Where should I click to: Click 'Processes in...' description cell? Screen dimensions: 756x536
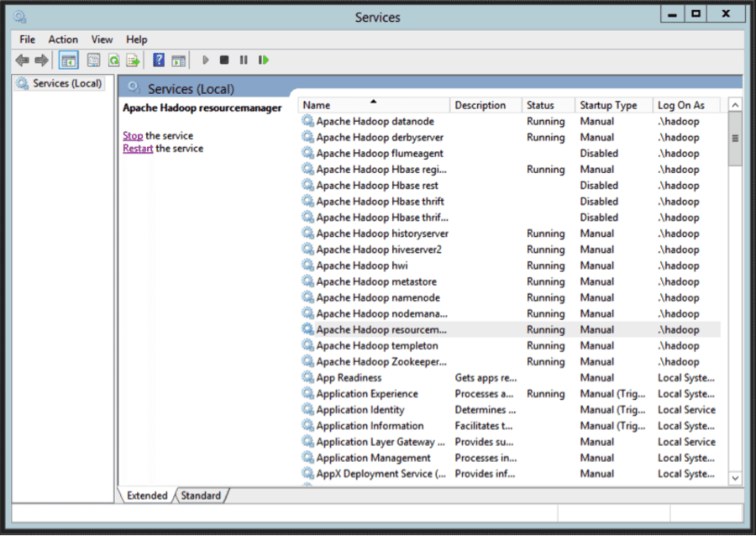click(x=486, y=457)
